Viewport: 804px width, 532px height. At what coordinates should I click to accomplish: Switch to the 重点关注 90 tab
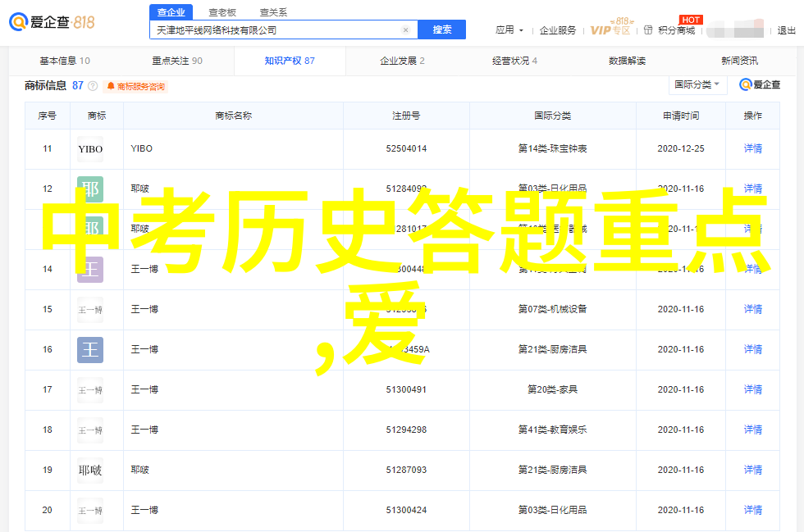177,61
